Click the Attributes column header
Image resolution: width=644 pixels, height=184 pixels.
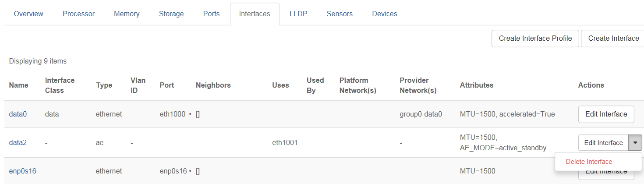tap(476, 85)
